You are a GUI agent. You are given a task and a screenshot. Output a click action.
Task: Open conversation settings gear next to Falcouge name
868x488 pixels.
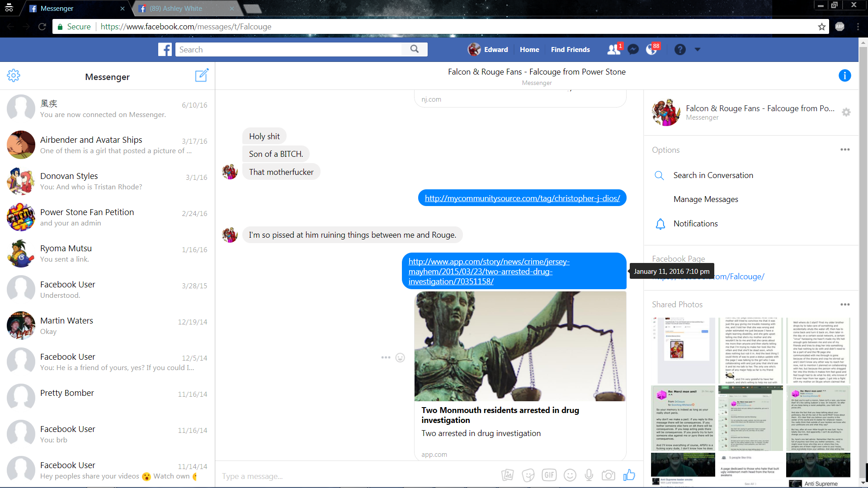846,112
